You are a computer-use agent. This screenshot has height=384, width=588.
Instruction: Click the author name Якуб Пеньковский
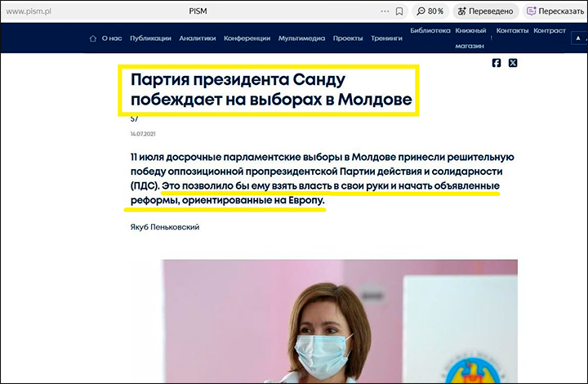[x=165, y=227]
